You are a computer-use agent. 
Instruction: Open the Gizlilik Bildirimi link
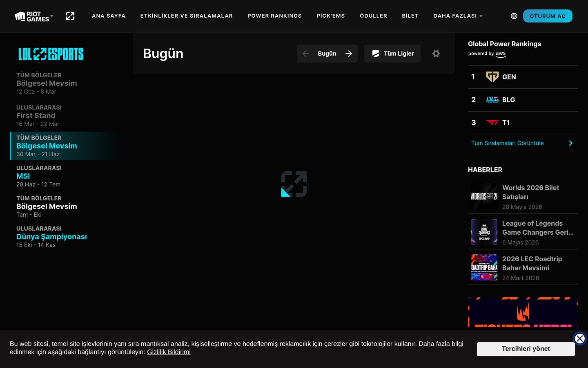click(169, 352)
